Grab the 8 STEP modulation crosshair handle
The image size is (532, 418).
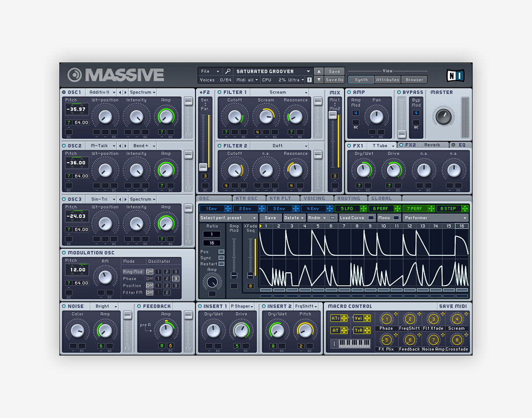(465, 209)
